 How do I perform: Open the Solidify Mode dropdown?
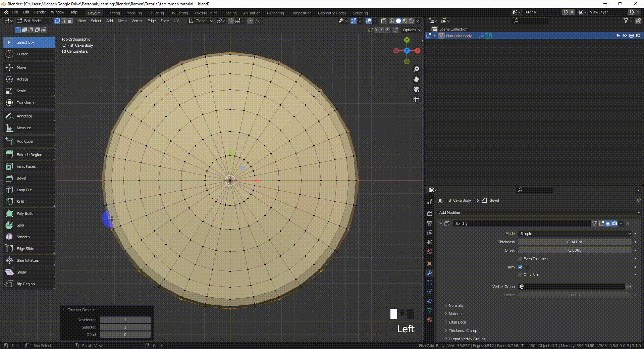pos(575,234)
